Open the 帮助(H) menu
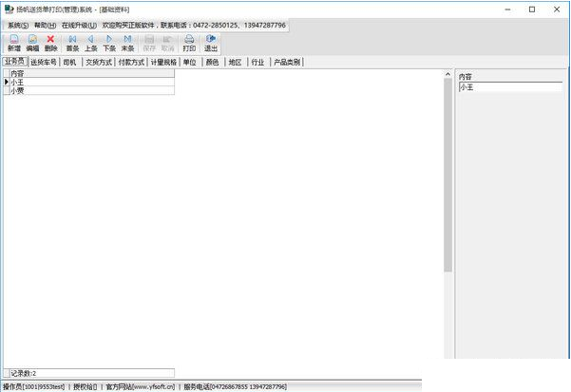Viewport: 571px width, 392px height. pyautogui.click(x=45, y=25)
